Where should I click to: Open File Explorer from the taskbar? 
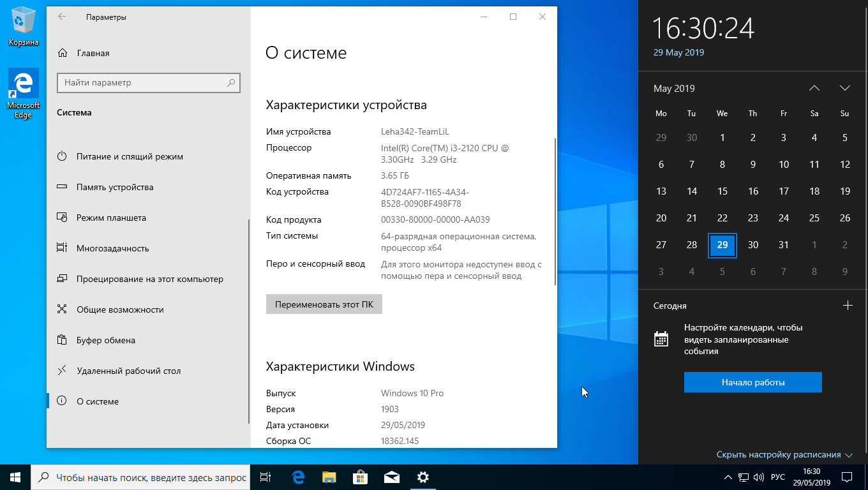click(329, 477)
